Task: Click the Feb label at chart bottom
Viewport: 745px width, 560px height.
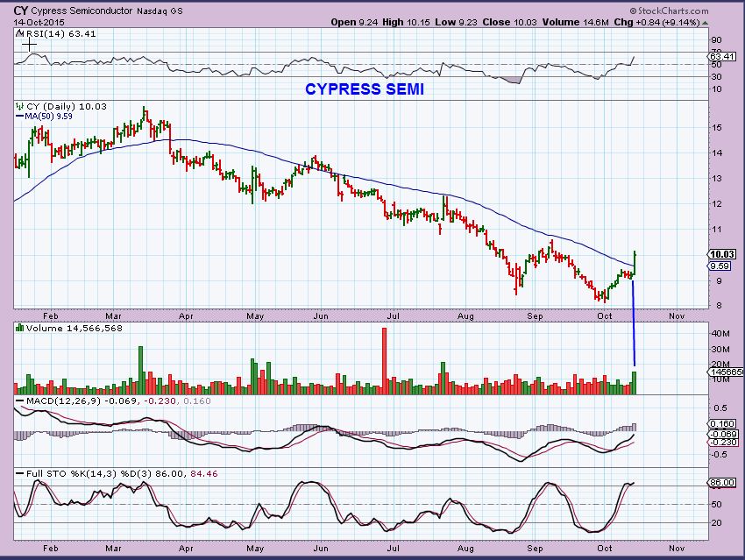Action: (50, 548)
